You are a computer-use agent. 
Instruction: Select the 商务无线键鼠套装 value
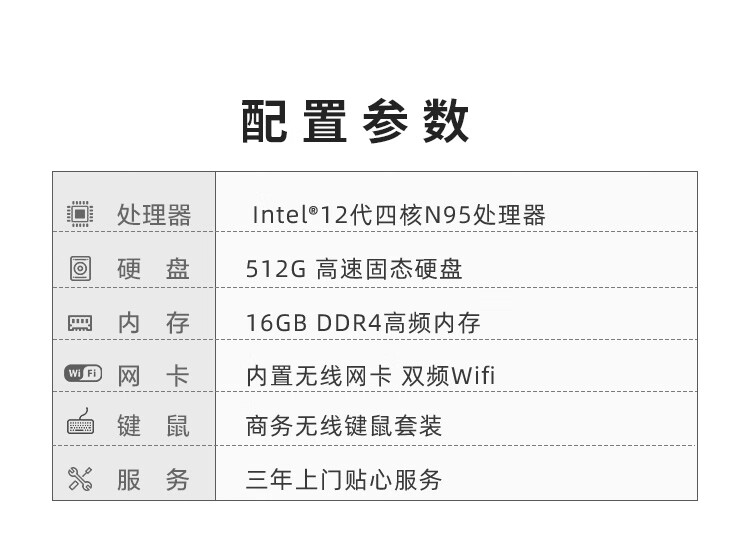click(x=343, y=426)
